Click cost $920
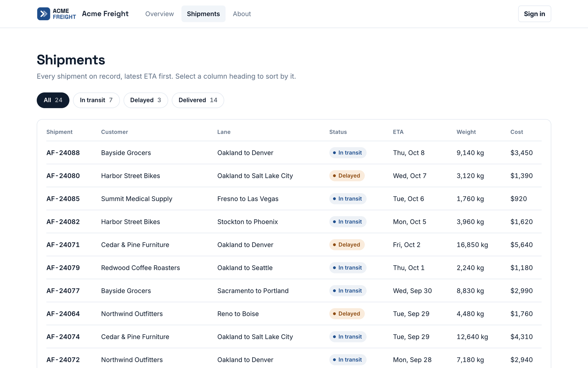This screenshot has width=588, height=368. [x=519, y=199]
